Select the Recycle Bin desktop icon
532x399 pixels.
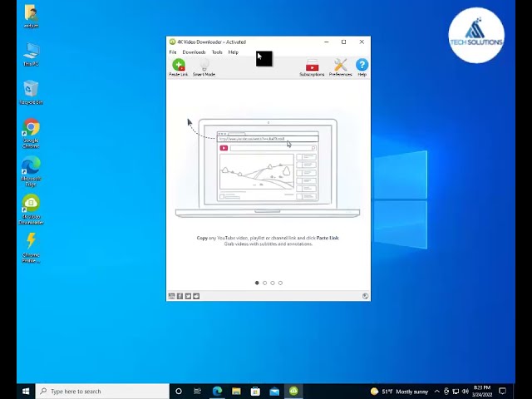pyautogui.click(x=31, y=92)
